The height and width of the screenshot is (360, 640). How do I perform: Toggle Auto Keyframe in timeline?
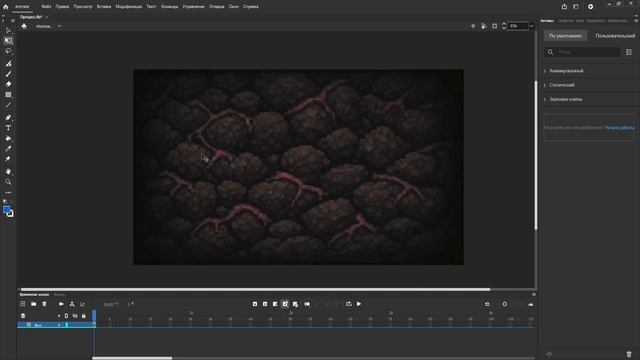[x=285, y=304]
